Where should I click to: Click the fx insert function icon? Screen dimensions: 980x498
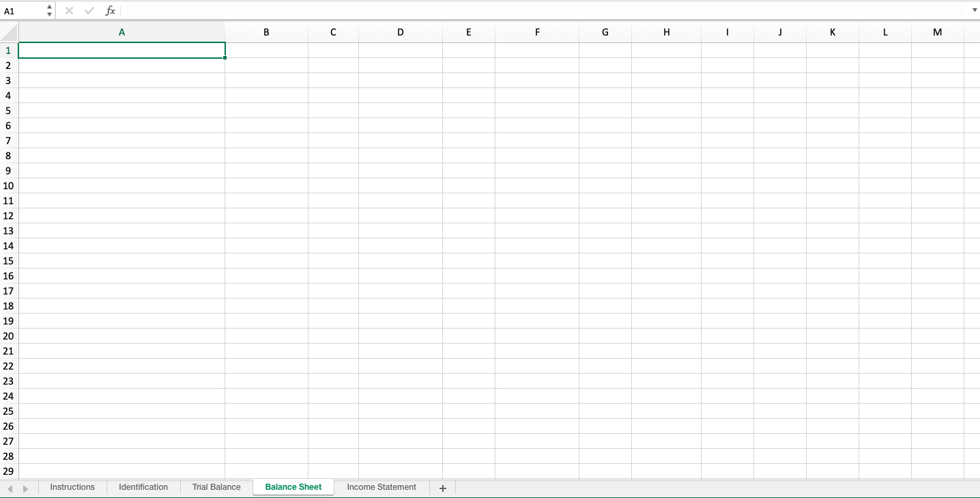[109, 10]
